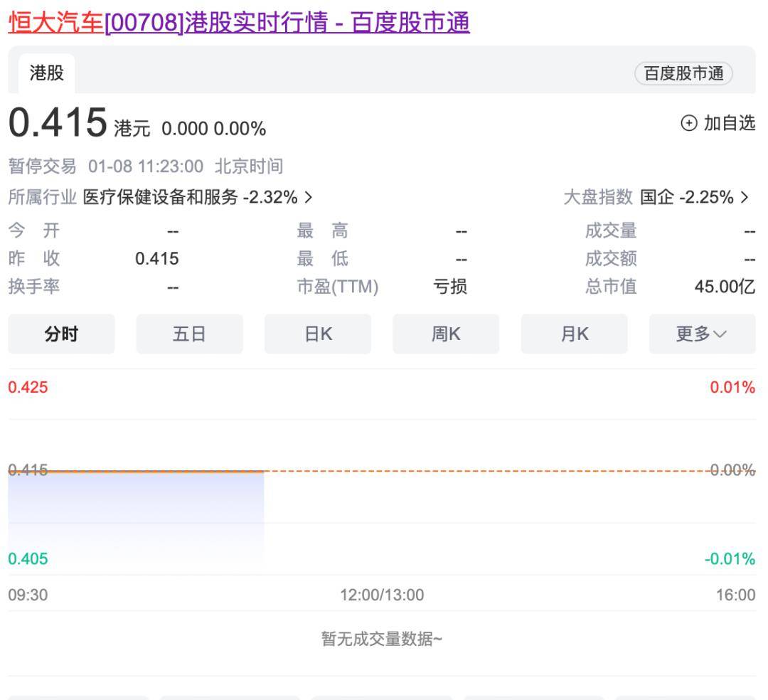Click the 市盈(TTM) 亏损 value
The height and width of the screenshot is (700, 768).
(450, 287)
